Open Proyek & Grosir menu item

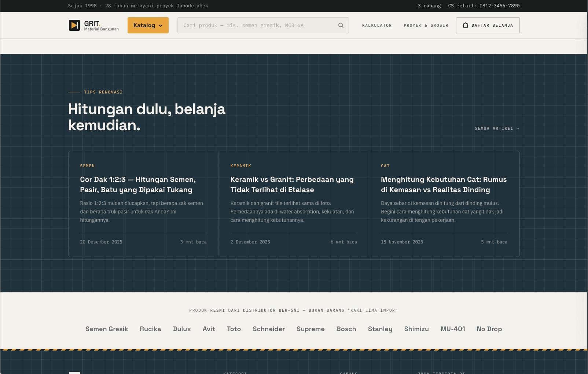point(426,25)
